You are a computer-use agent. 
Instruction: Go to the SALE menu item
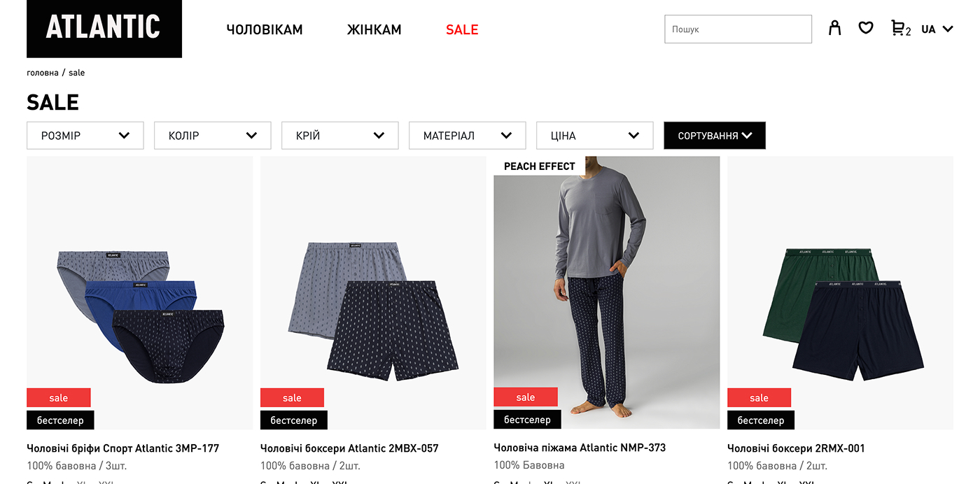point(462,29)
